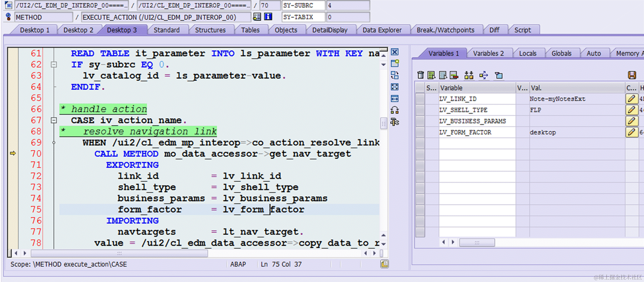Open the Locals tab
Image resolution: width=644 pixels, height=282 pixels.
click(x=528, y=54)
